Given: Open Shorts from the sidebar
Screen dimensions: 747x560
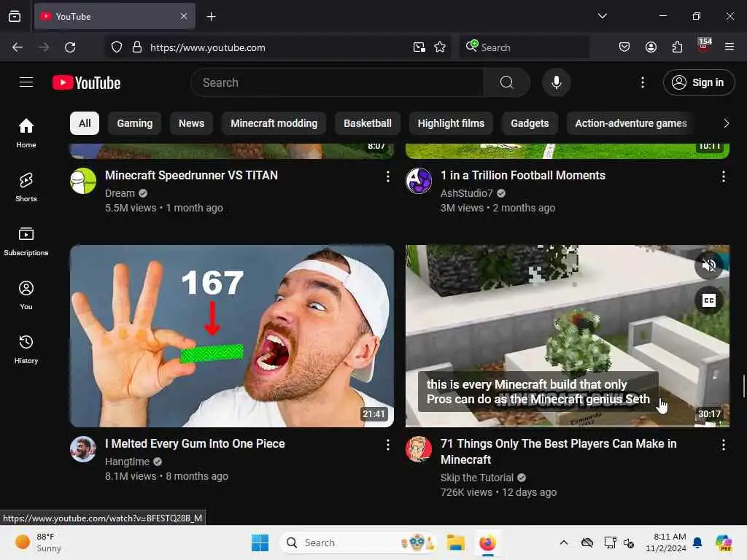Looking at the screenshot, I should click(26, 187).
